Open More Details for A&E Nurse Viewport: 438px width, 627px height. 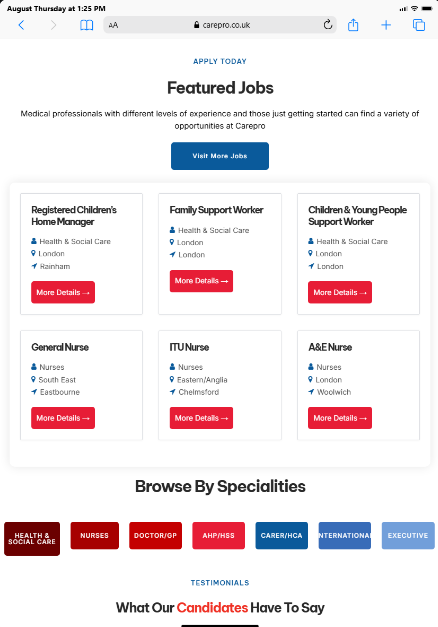pyautogui.click(x=340, y=418)
